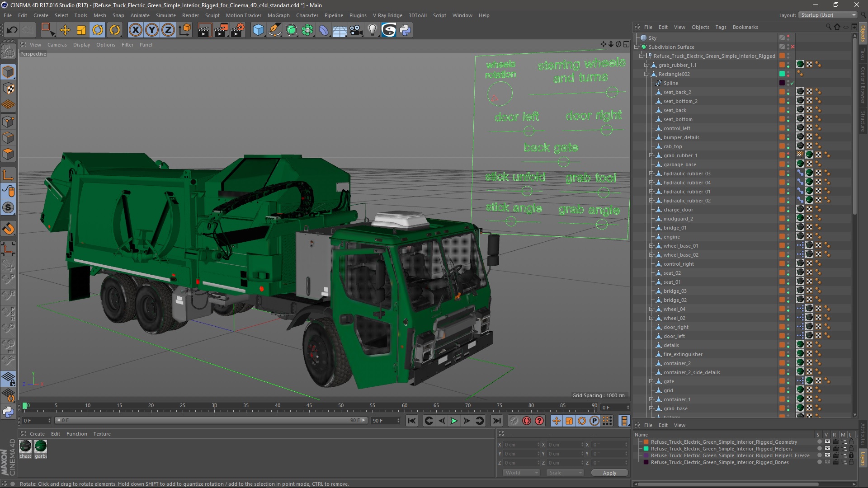Image resolution: width=868 pixels, height=488 pixels.
Task: Click the Apply button
Action: click(609, 473)
